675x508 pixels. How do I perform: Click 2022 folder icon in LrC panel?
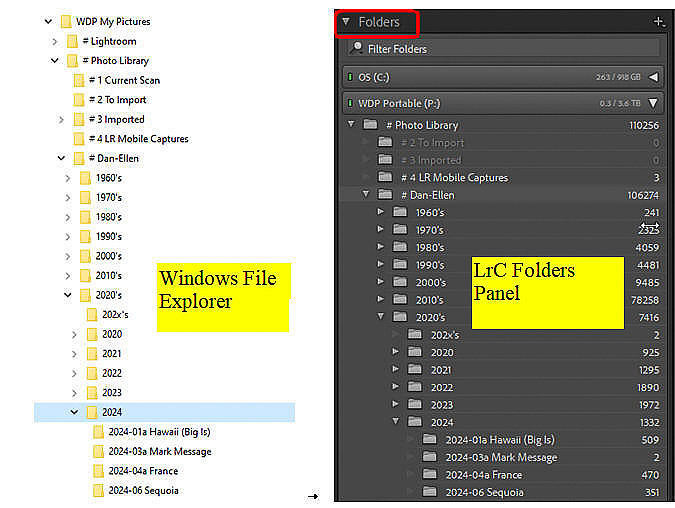coord(415,386)
